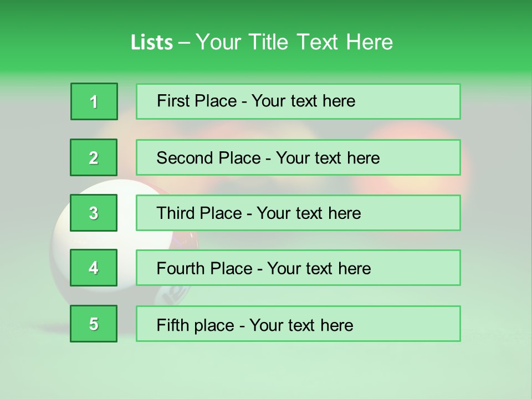532x399 pixels.
Task: Click the slide title text
Action: click(262, 42)
